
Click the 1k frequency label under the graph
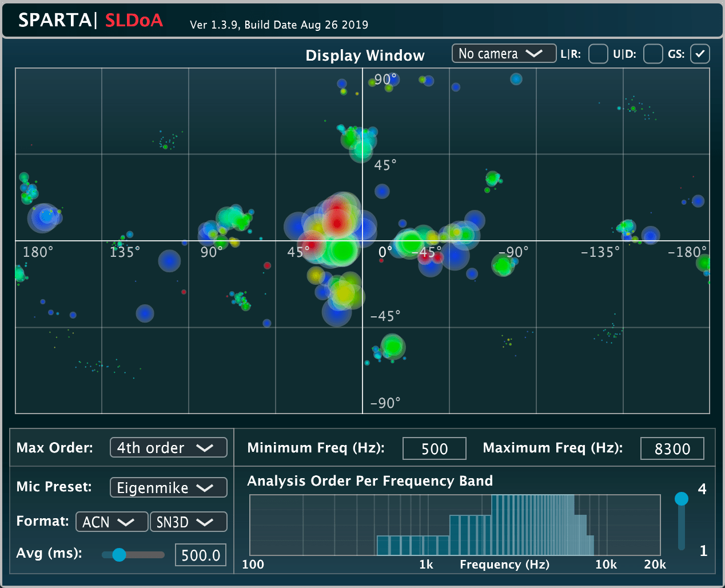[x=426, y=565]
